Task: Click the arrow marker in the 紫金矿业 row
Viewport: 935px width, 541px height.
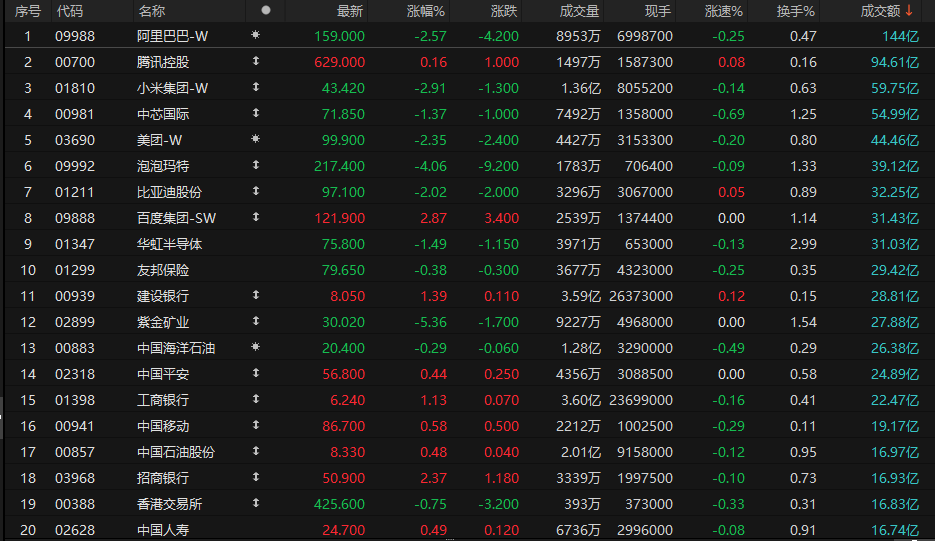Action: pyautogui.click(x=256, y=321)
